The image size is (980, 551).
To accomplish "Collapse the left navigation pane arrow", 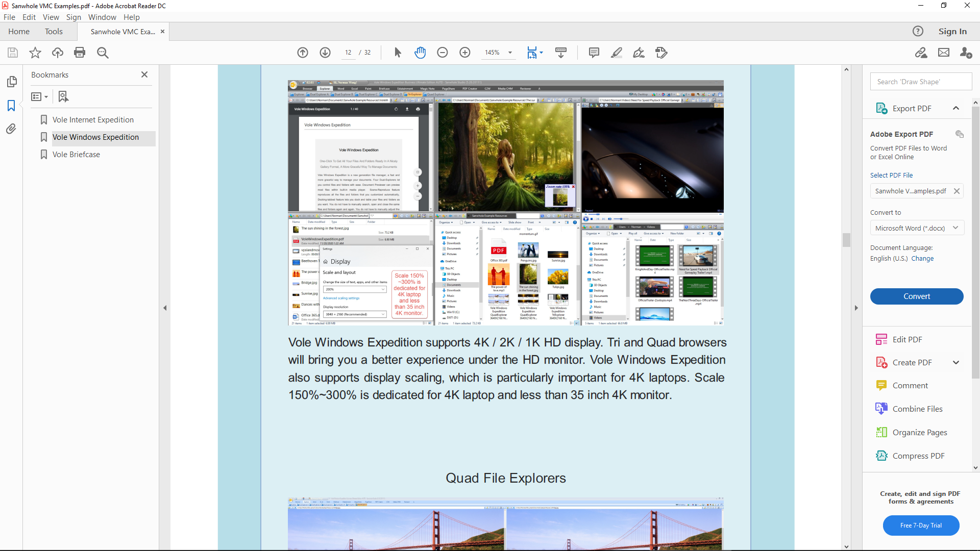I will 165,308.
